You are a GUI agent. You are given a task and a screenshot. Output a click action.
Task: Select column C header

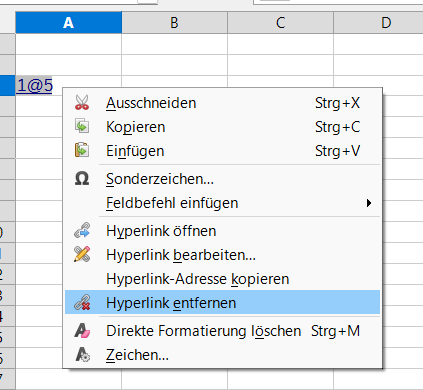click(280, 23)
